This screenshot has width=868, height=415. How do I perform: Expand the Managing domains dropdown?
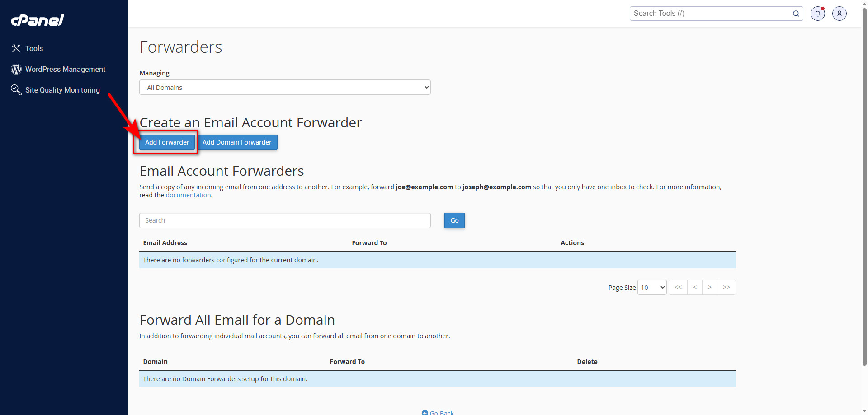point(285,88)
